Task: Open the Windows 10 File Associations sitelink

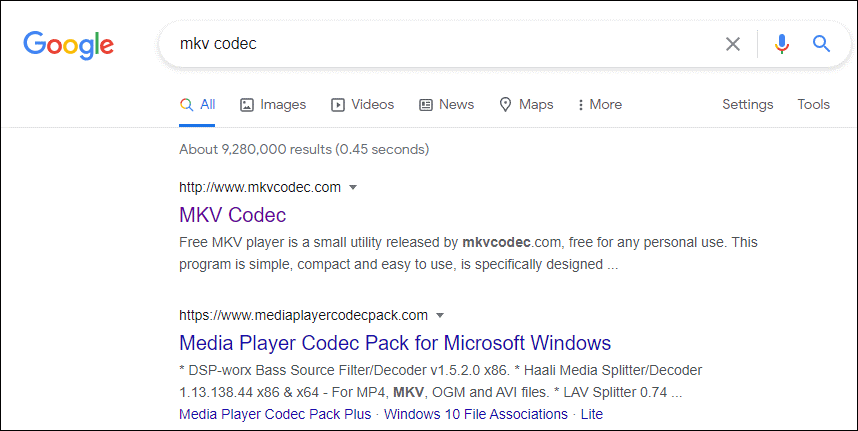Action: click(476, 414)
